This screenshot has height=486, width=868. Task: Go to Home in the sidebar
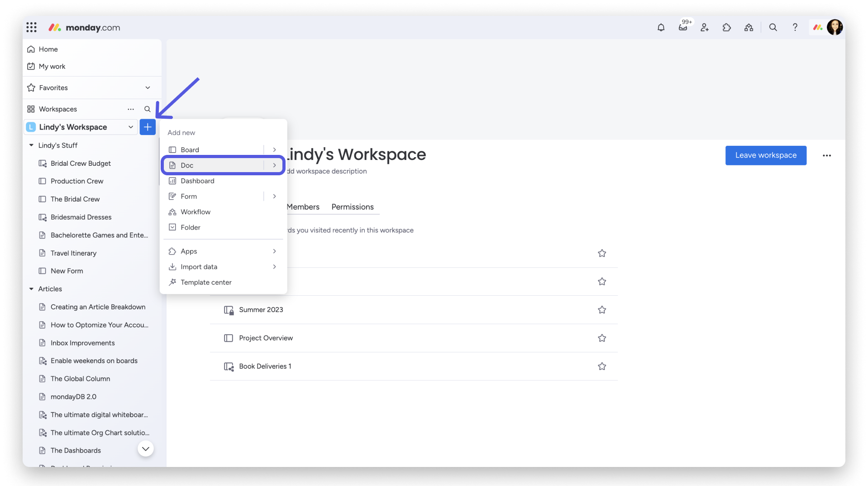[48, 49]
